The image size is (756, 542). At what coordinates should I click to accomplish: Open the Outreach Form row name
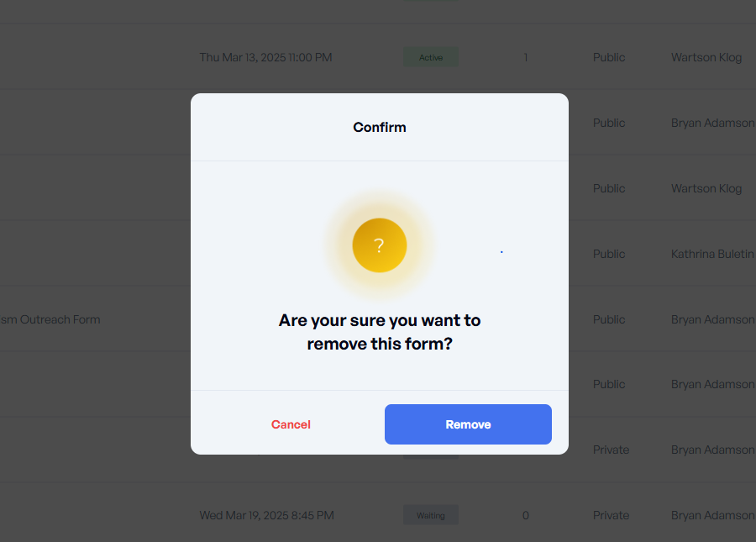50,319
